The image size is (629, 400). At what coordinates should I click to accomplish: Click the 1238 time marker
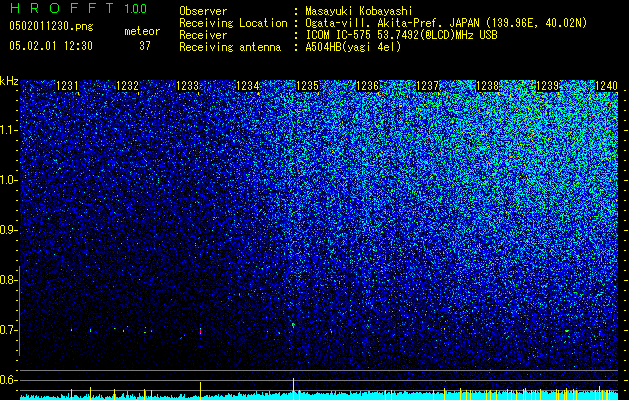[x=487, y=86]
